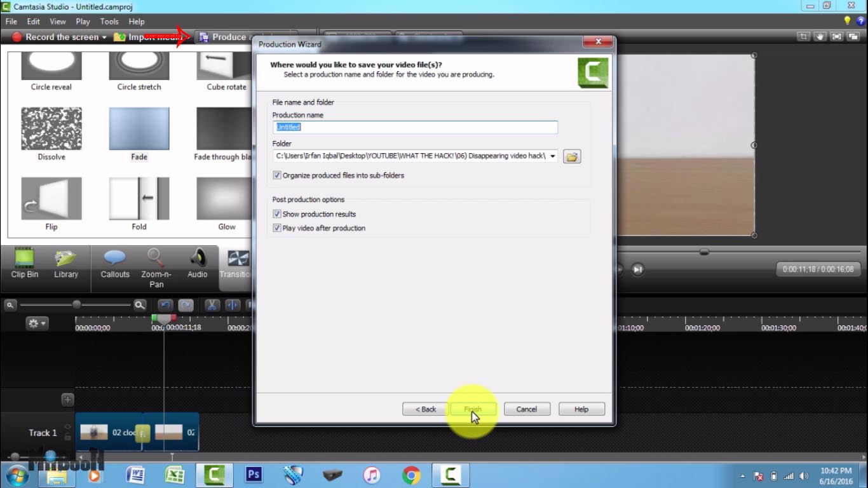Click the timeline zoom-in magnifier icon
This screenshot has width=868, height=488.
click(140, 304)
